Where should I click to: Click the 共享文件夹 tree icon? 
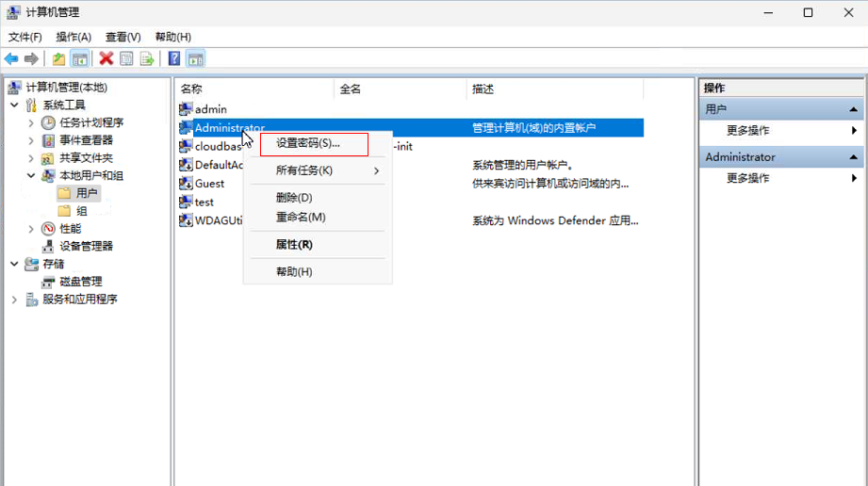click(49, 157)
